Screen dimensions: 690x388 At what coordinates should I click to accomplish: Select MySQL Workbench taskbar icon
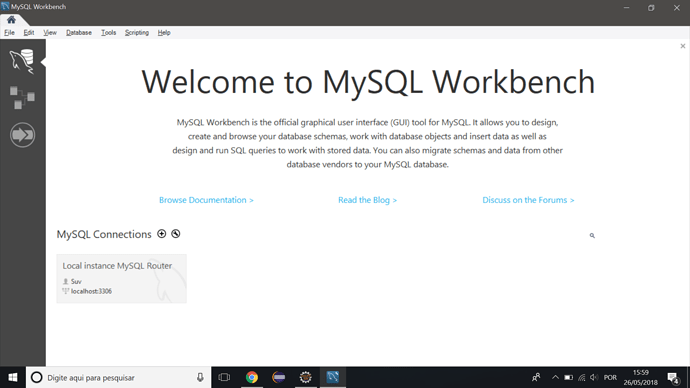(333, 377)
